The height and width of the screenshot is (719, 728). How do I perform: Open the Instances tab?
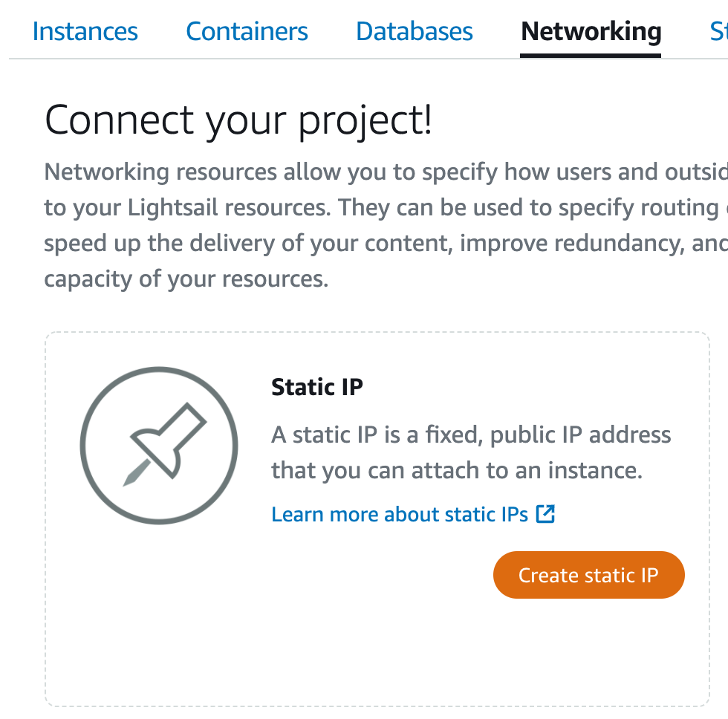85,31
